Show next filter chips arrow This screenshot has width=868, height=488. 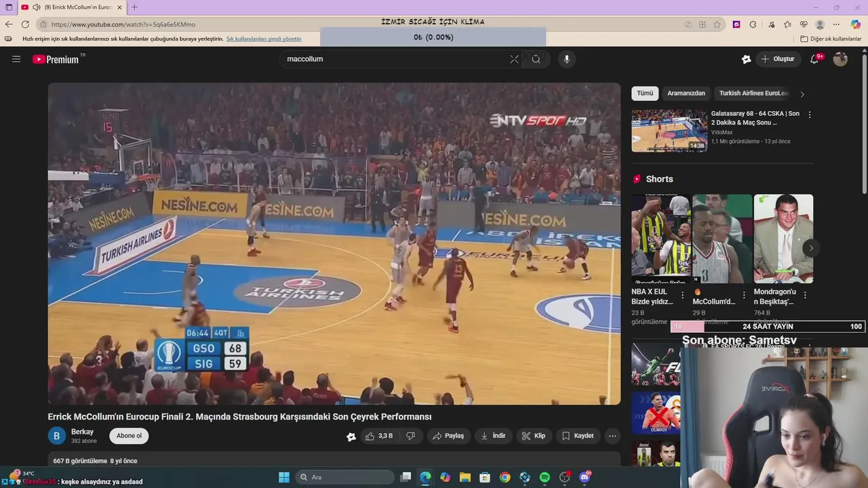(x=802, y=94)
